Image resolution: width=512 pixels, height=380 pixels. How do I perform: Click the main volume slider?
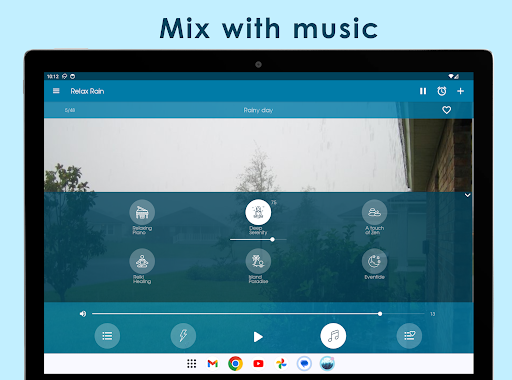click(258, 314)
